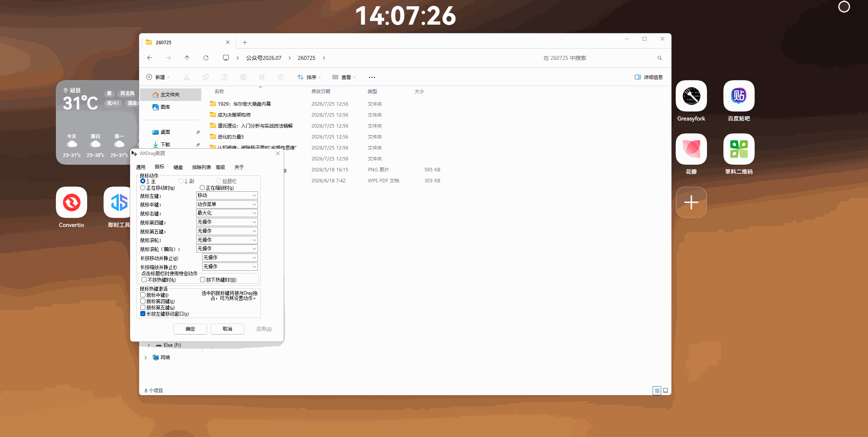
Task: Switch to the 排除列表 tab
Action: (201, 167)
